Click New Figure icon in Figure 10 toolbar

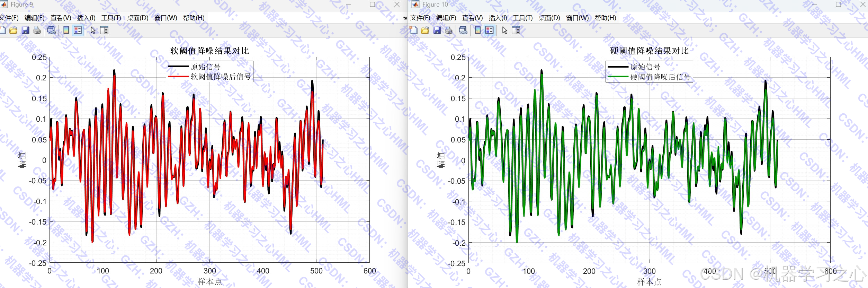click(413, 30)
